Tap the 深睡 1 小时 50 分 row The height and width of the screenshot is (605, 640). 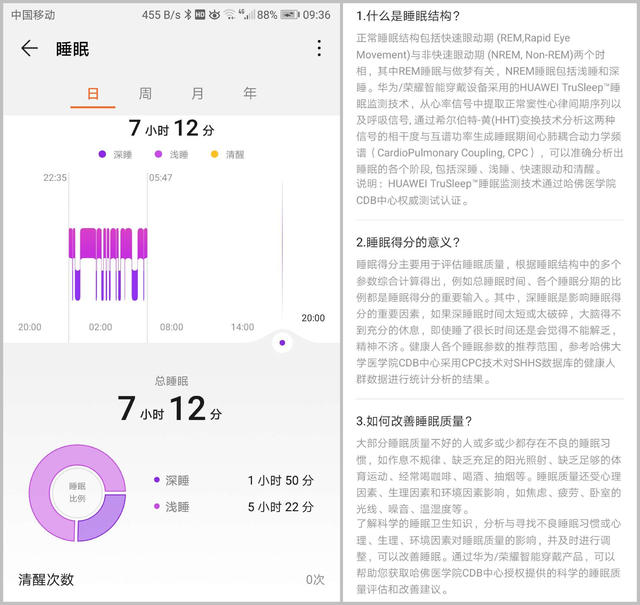(x=233, y=480)
